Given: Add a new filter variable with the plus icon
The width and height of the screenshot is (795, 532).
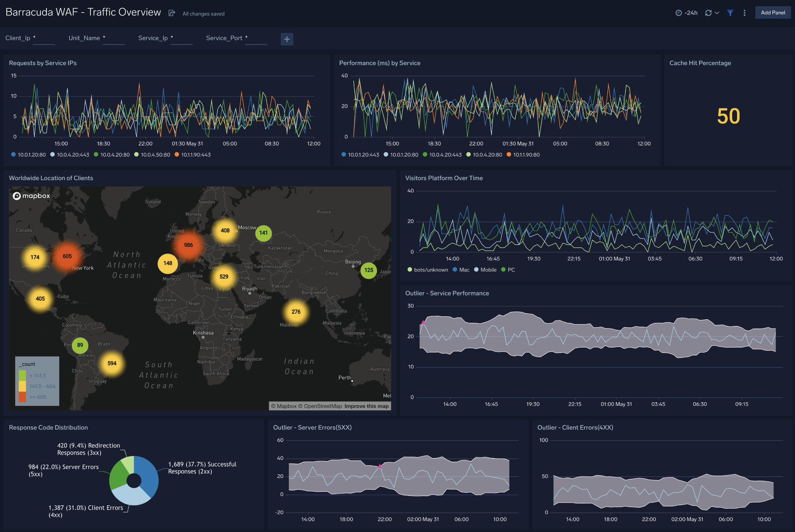Looking at the screenshot, I should (287, 39).
